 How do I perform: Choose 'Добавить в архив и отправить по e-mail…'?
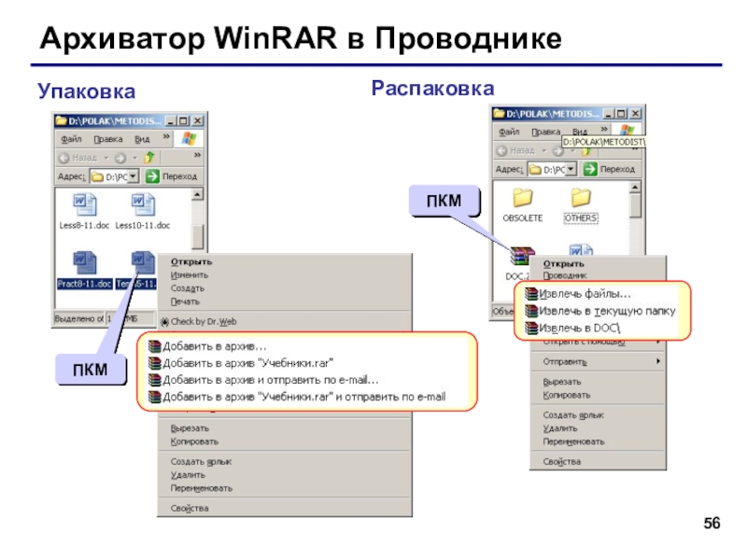[263, 380]
